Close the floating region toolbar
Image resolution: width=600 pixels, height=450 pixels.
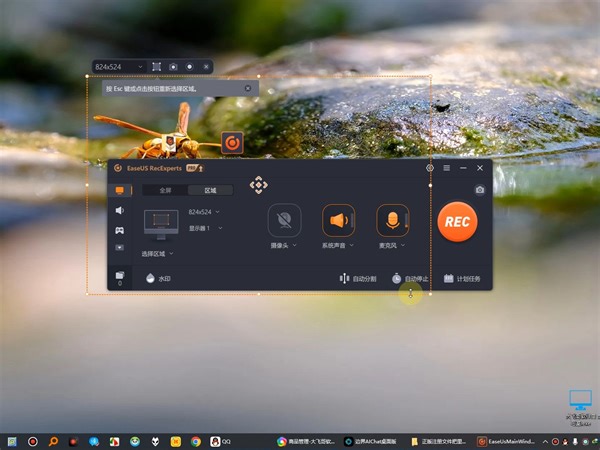coord(206,67)
